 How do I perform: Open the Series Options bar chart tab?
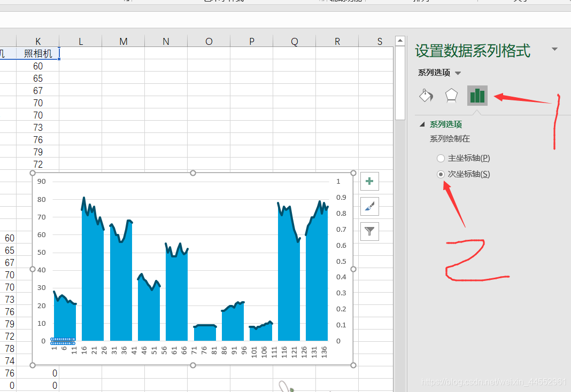pyautogui.click(x=477, y=96)
